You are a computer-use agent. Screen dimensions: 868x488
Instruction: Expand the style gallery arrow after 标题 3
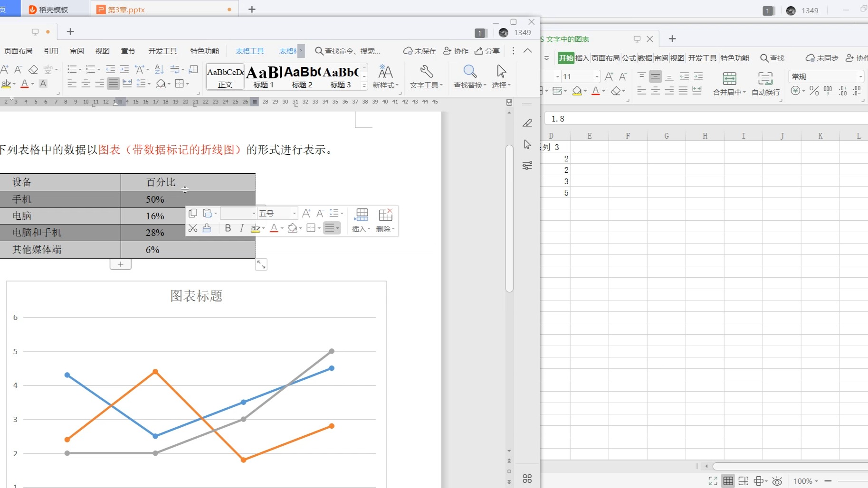363,85
